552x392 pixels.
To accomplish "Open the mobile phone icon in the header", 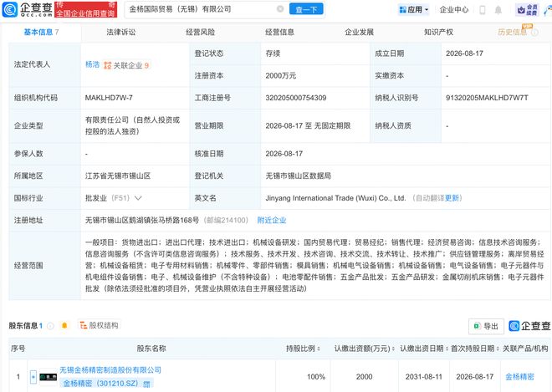I will (483, 10).
